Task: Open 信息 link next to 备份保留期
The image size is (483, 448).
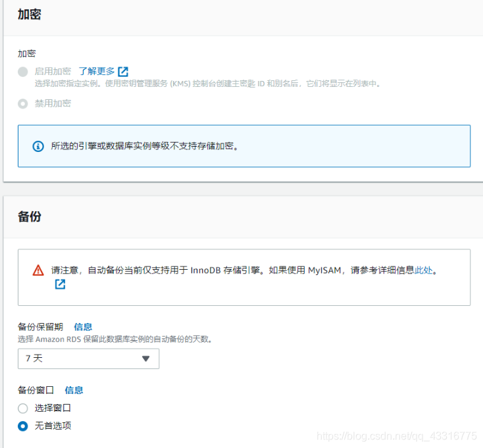Action: click(83, 327)
